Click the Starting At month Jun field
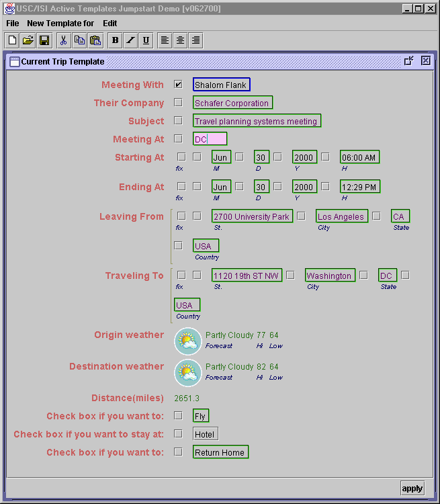This screenshot has width=440, height=504. point(221,157)
